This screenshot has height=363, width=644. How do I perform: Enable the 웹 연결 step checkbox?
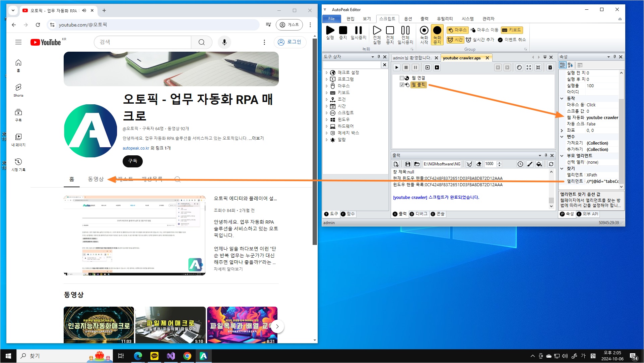coord(402,78)
